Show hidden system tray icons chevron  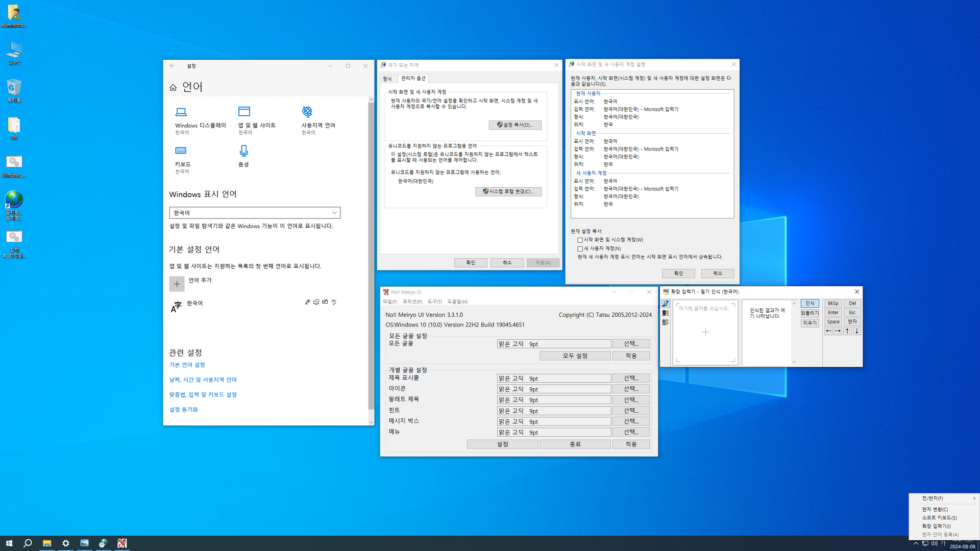tap(916, 543)
